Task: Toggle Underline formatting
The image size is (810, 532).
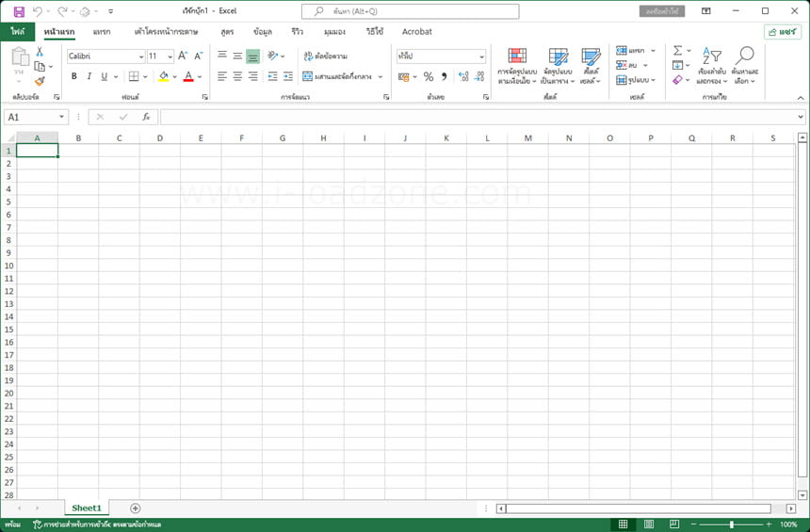Action: point(105,76)
